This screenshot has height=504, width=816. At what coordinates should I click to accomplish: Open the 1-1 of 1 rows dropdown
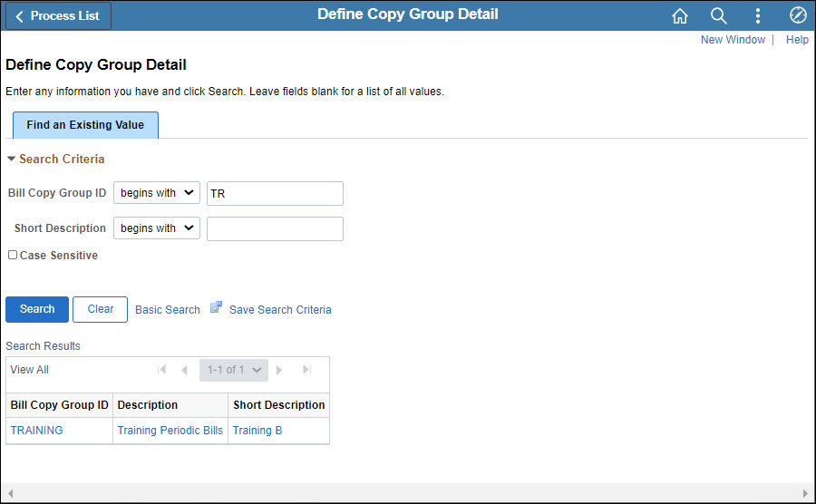point(234,370)
